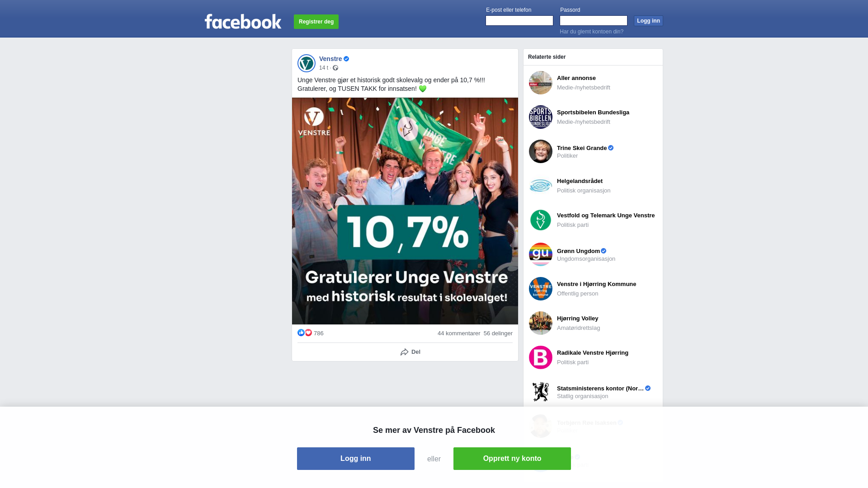The width and height of the screenshot is (868, 488).
Task: Open Har du glemt kontoen din link
Action: coord(591,32)
